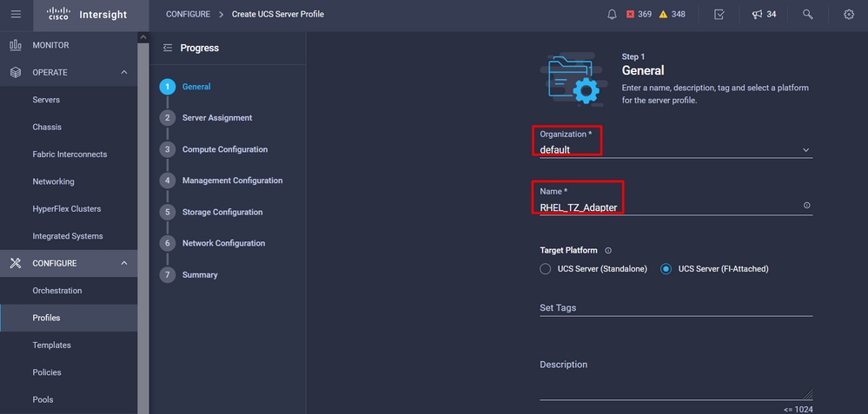Open the notifications bell
The image size is (868, 414).
tap(612, 15)
